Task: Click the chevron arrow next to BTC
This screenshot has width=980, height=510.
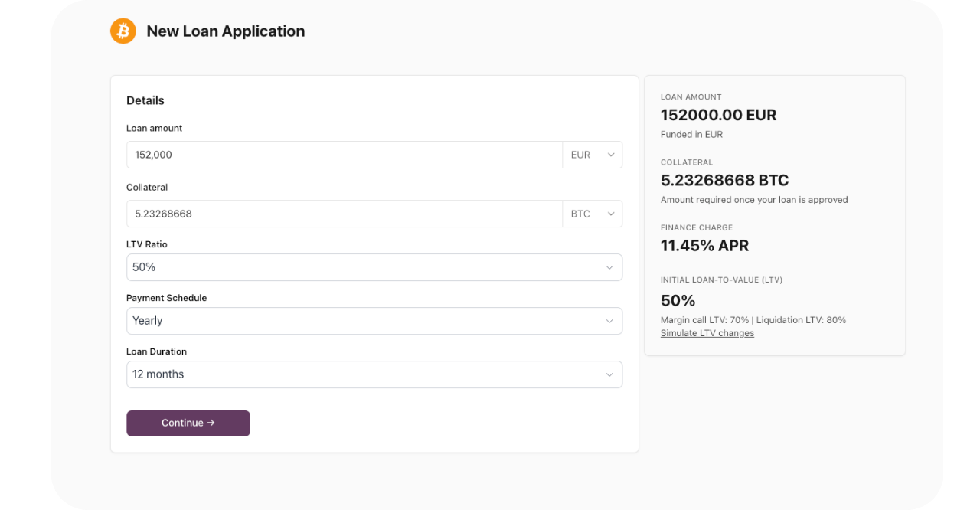Action: (x=611, y=214)
